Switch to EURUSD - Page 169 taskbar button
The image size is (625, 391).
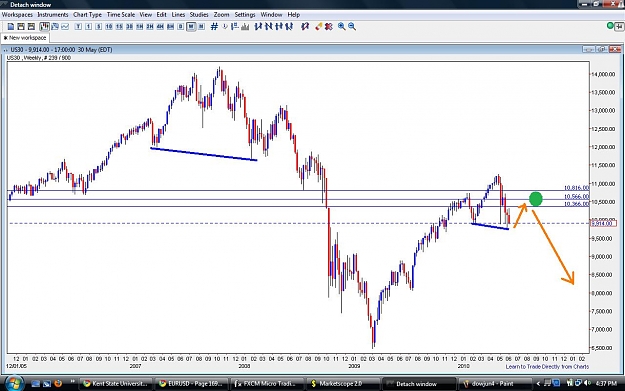(x=191, y=383)
